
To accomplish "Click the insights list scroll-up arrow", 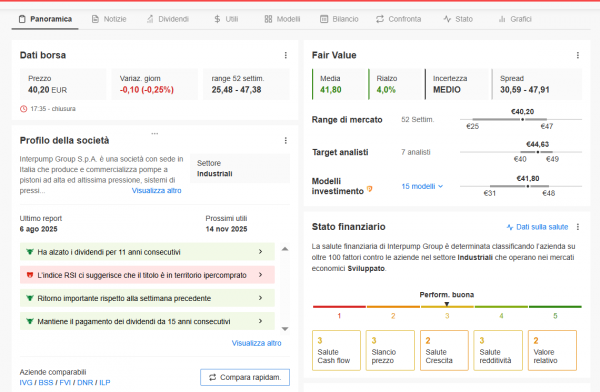I will 285,249.
